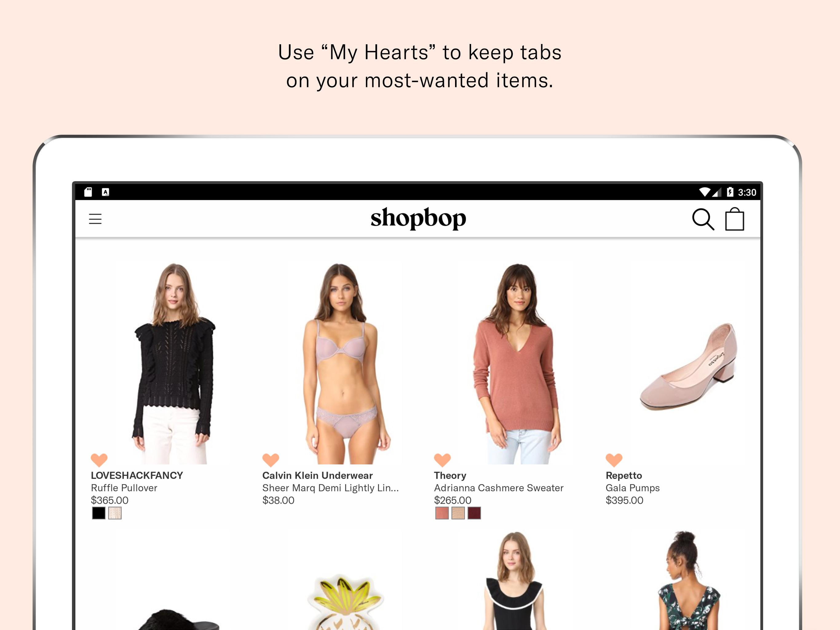Remove heart from Repetto Gala Pumps
The width and height of the screenshot is (840, 630).
614,460
